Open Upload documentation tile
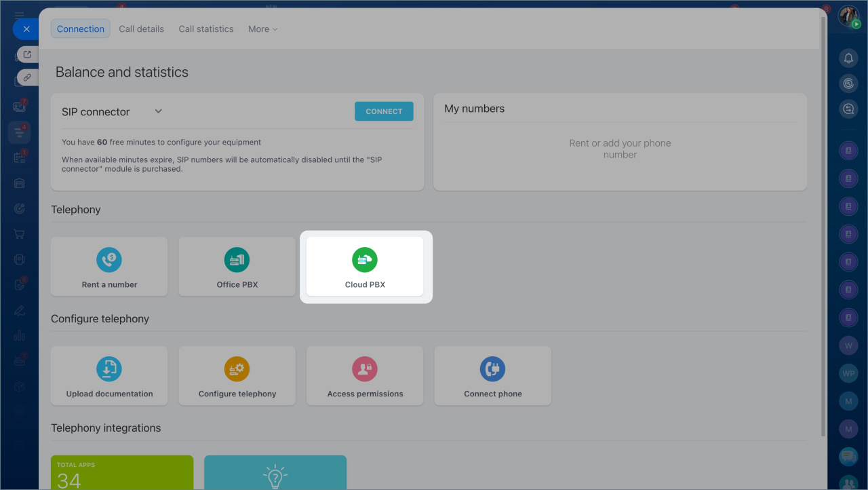 click(109, 375)
